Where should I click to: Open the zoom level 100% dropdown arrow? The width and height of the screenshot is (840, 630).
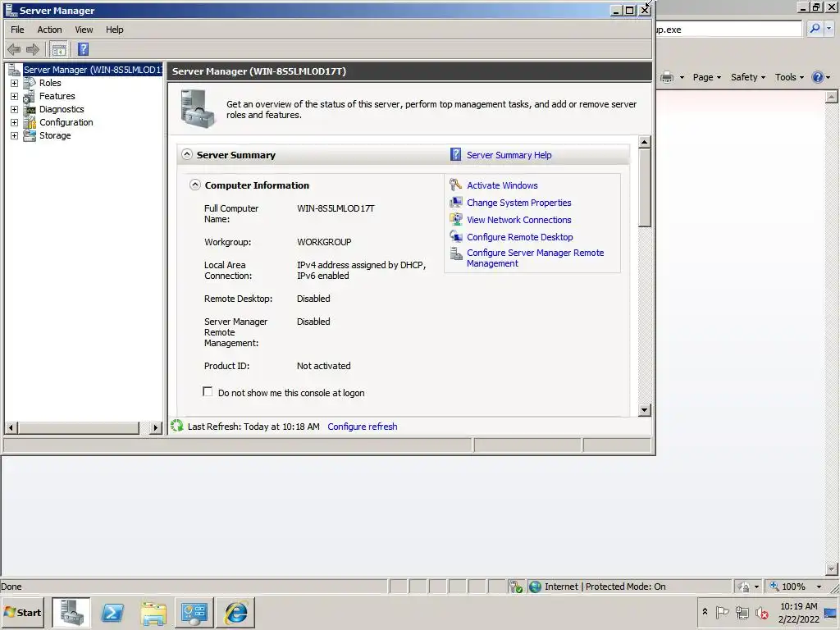(x=819, y=587)
